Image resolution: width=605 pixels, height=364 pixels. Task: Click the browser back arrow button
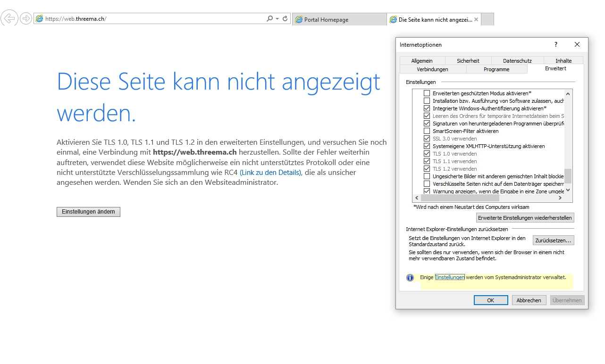pyautogui.click(x=9, y=18)
